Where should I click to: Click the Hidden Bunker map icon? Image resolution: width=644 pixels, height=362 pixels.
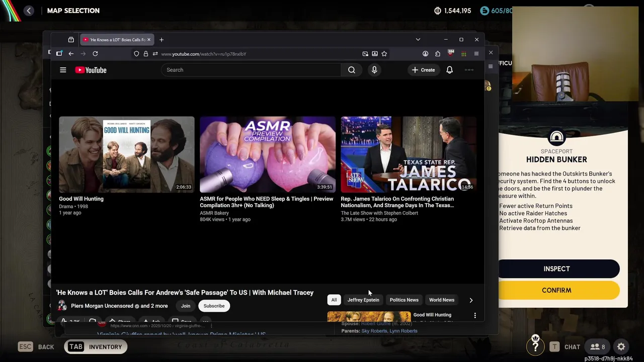[556, 138]
